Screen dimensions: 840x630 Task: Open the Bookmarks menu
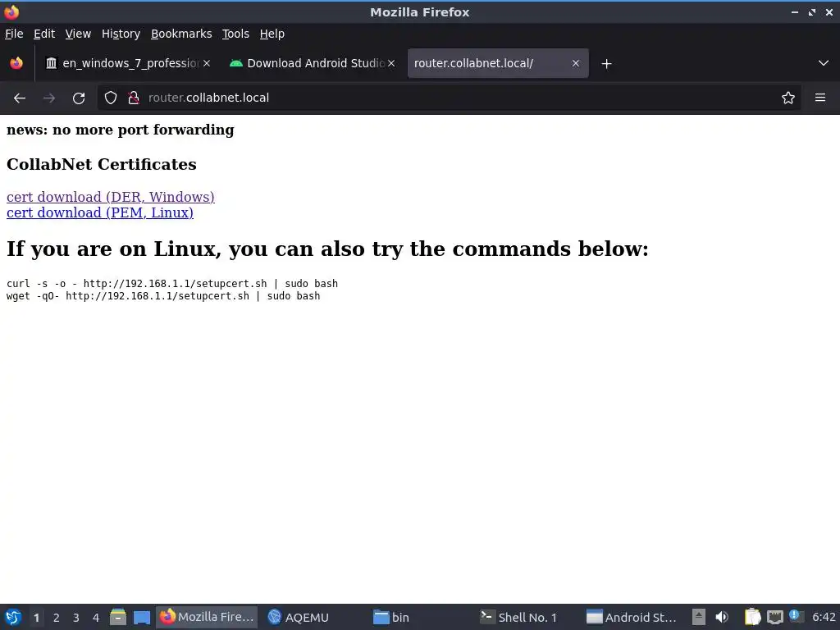coord(181,34)
